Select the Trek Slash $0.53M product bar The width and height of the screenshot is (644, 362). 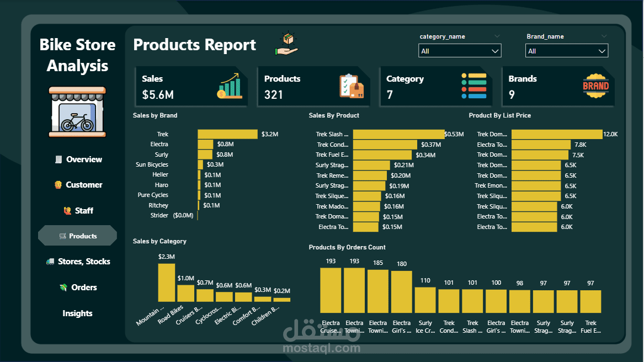[x=398, y=134]
